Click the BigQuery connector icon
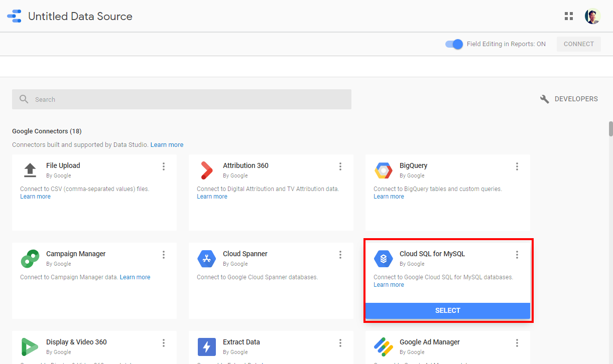The height and width of the screenshot is (364, 613). point(383,170)
